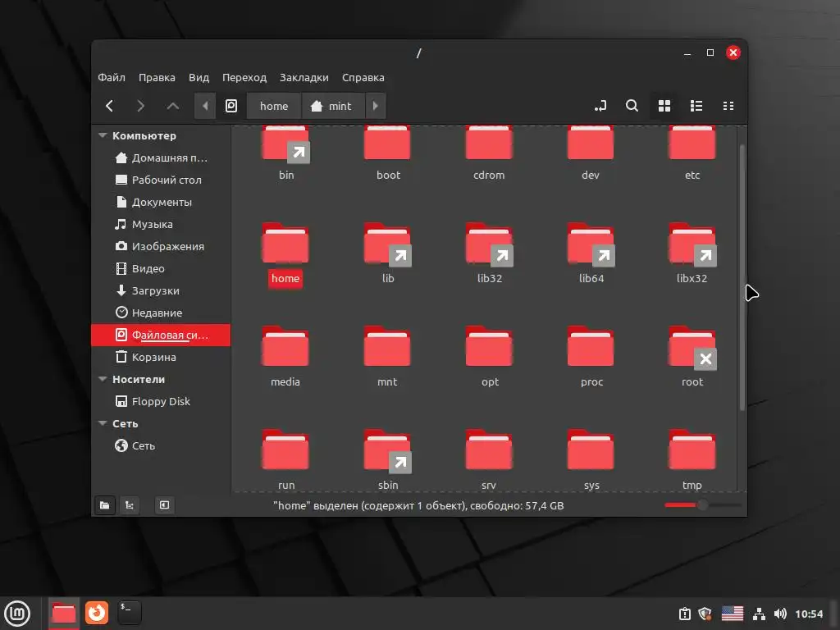Screen dimensions: 840x630
Task: Open Домашняя папка in sidebar
Action: point(161,158)
